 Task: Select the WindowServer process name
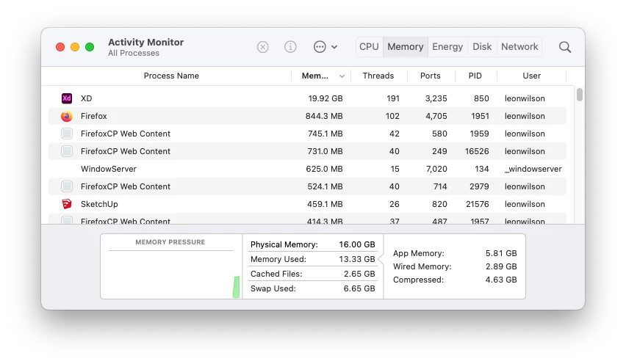pos(109,169)
